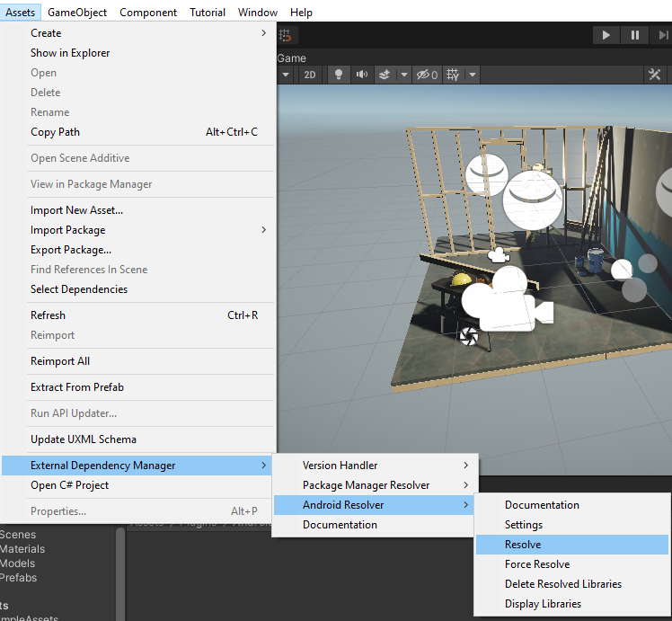Select the Game tab

[292, 58]
